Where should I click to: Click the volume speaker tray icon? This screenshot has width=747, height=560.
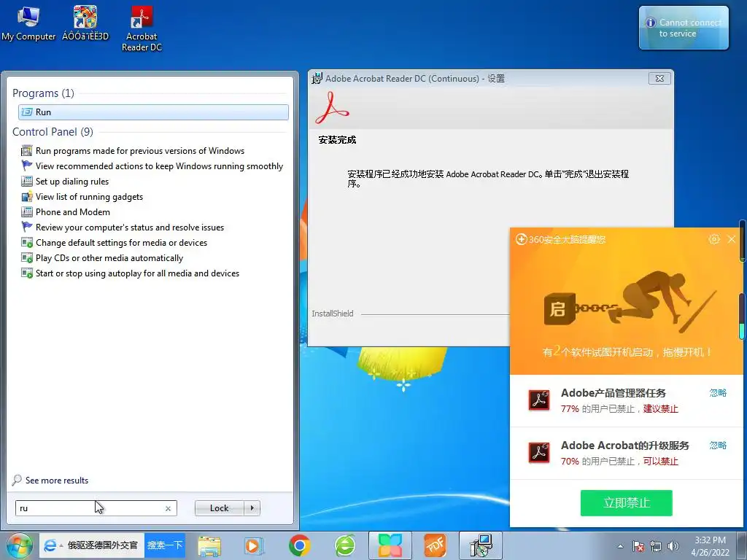[x=673, y=546]
